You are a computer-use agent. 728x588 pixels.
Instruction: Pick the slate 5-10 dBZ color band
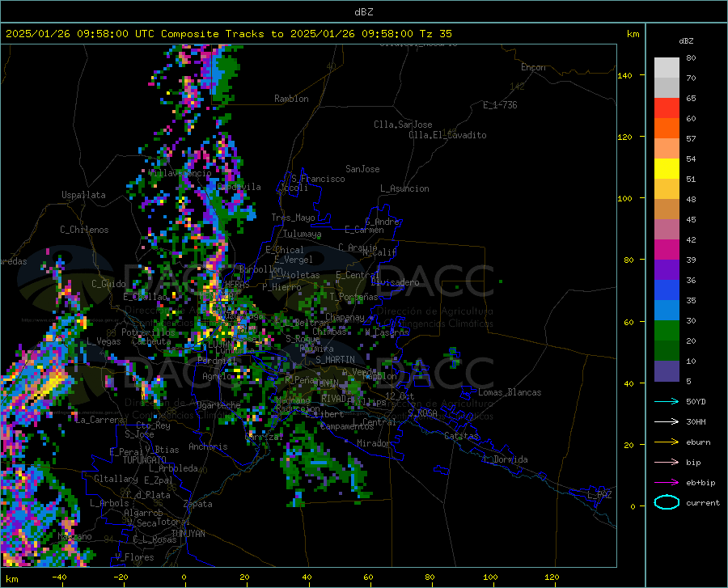[667, 371]
